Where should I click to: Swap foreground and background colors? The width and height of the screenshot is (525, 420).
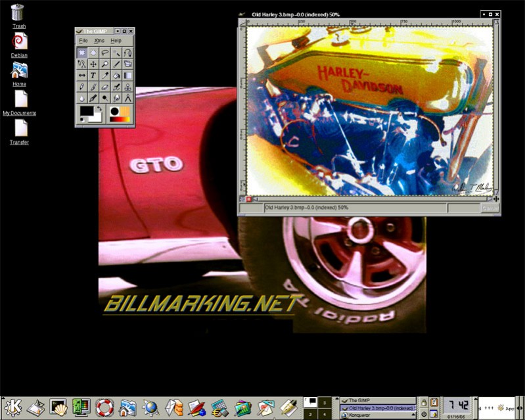tap(99, 108)
